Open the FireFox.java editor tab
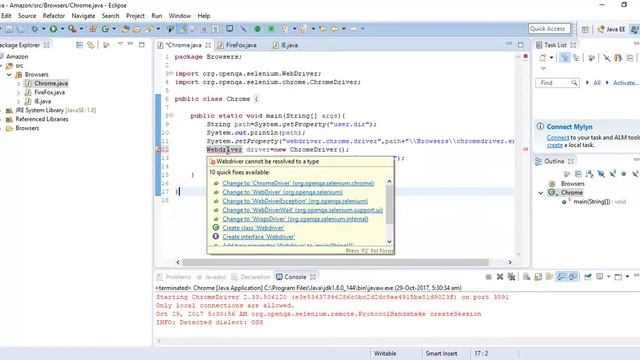This screenshot has height=360, width=640. click(237, 45)
